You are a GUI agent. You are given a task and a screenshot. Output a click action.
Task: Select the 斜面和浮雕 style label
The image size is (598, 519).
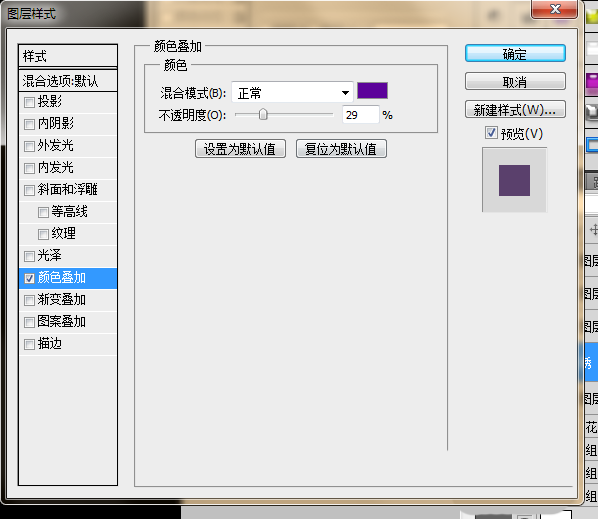point(68,190)
